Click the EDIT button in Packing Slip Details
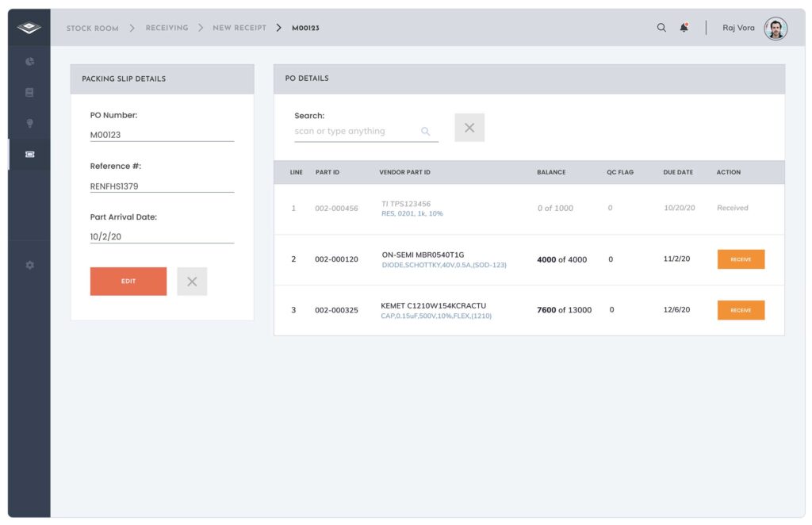 tap(128, 281)
